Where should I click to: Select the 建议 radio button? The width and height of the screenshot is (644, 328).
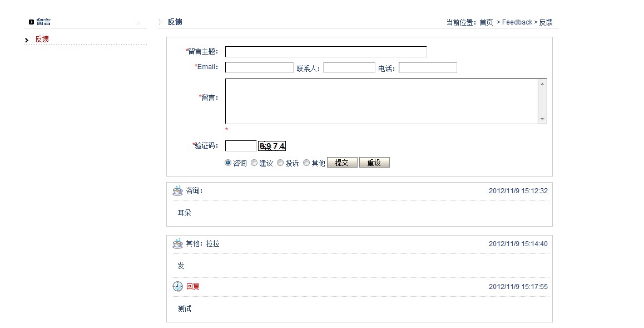(x=254, y=163)
